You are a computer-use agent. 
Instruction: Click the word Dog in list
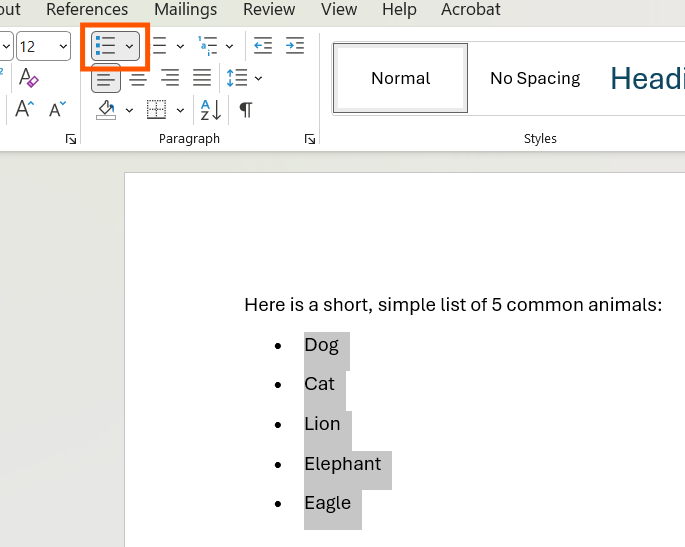click(x=322, y=345)
